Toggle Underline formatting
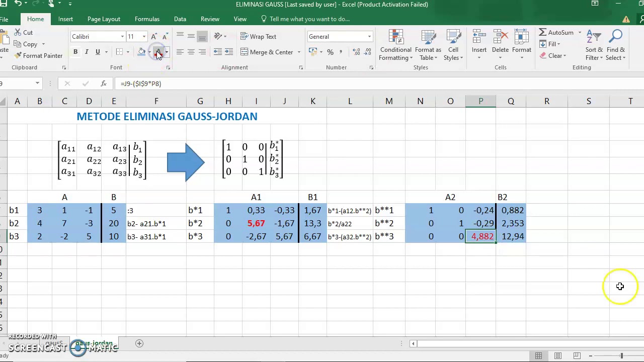The height and width of the screenshot is (362, 644). [98, 52]
